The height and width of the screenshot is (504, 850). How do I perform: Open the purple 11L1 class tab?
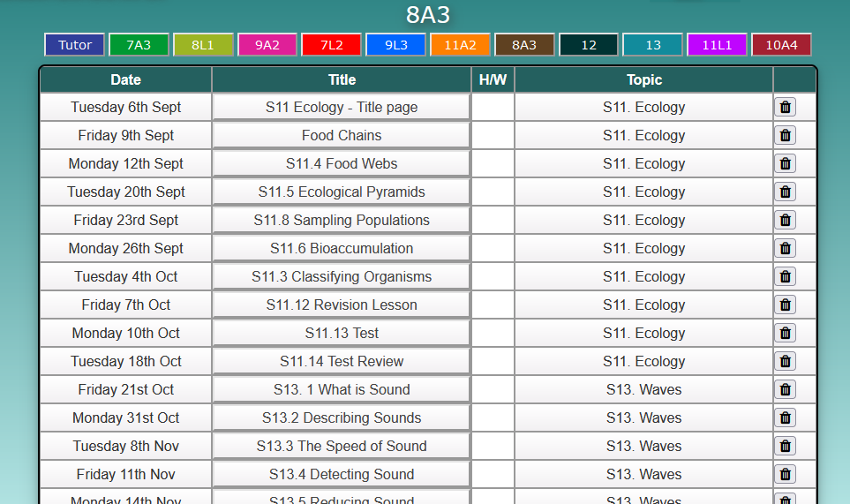coord(718,45)
